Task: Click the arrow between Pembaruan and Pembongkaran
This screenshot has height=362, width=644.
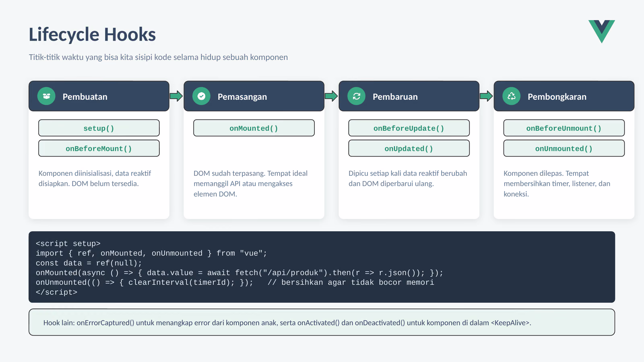Action: pos(486,96)
